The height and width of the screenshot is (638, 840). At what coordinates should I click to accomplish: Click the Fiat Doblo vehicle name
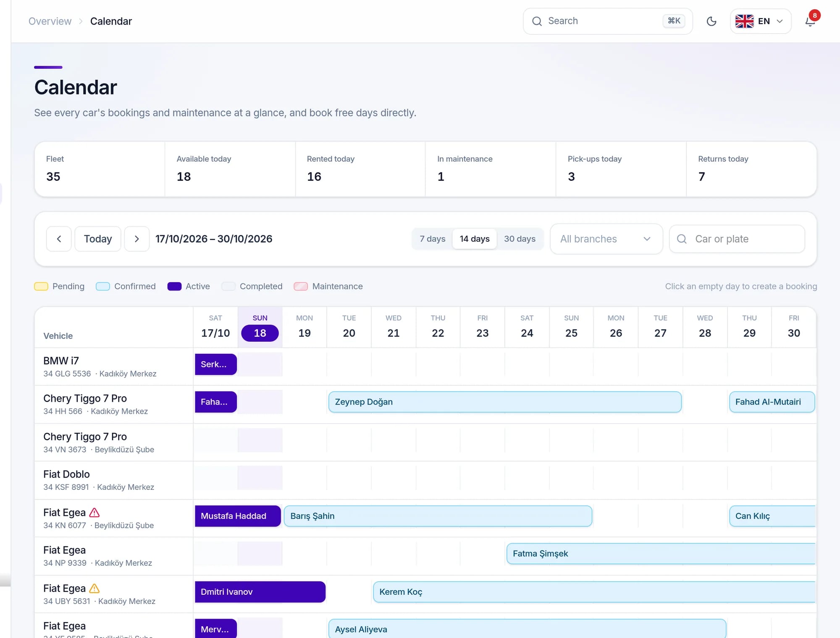point(66,474)
